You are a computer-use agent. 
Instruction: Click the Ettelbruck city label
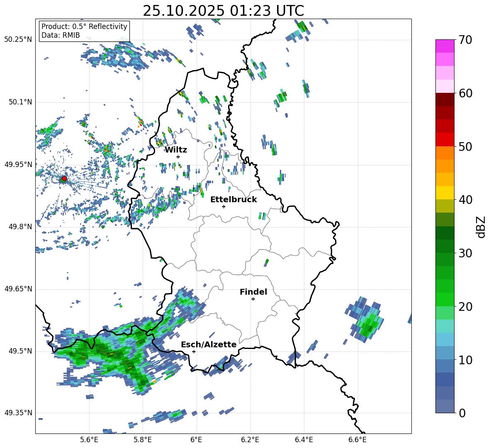coord(233,200)
